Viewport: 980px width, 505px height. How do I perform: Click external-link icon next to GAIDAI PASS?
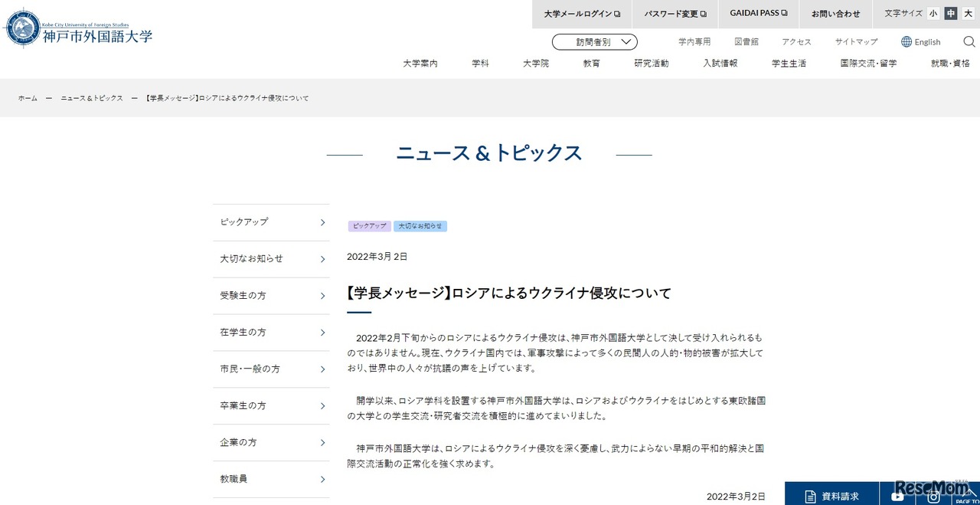tap(784, 14)
